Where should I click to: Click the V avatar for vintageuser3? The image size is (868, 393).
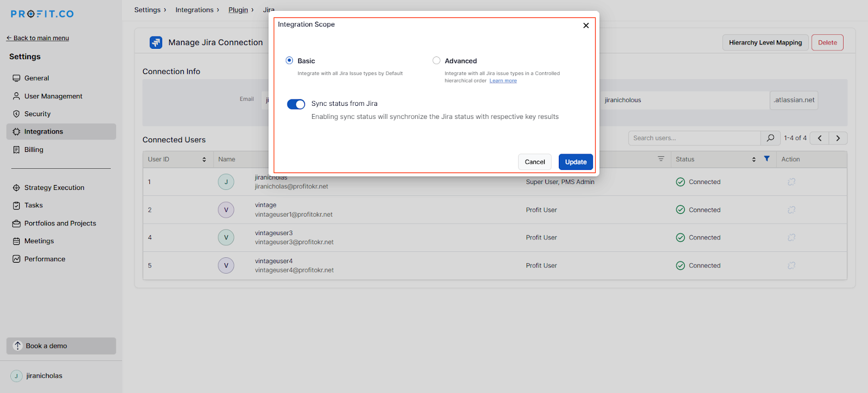click(226, 237)
